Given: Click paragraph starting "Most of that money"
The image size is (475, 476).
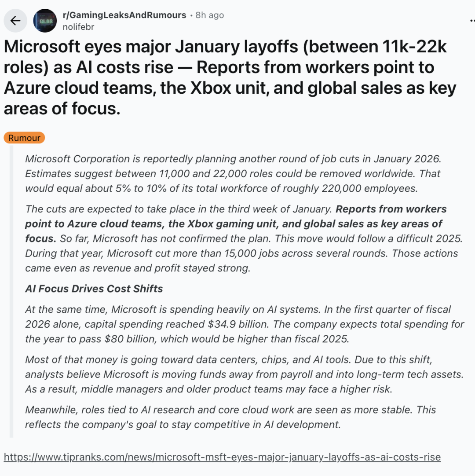Looking at the screenshot, I should point(244,374).
